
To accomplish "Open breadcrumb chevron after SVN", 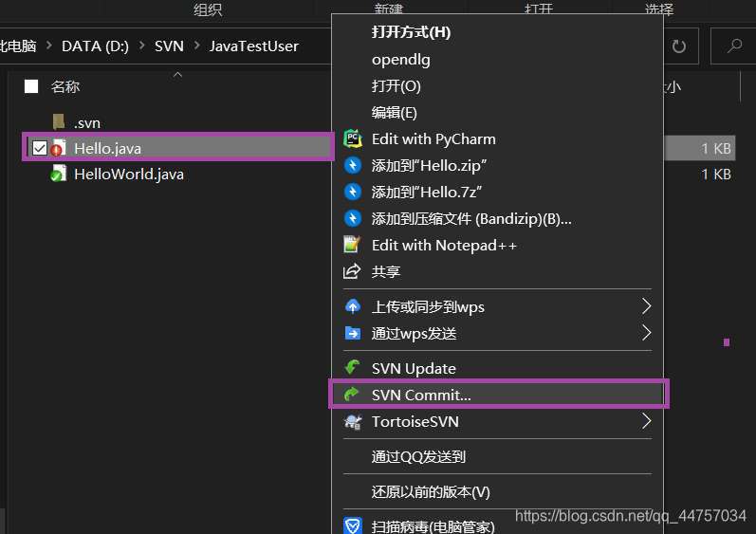I will 196,46.
